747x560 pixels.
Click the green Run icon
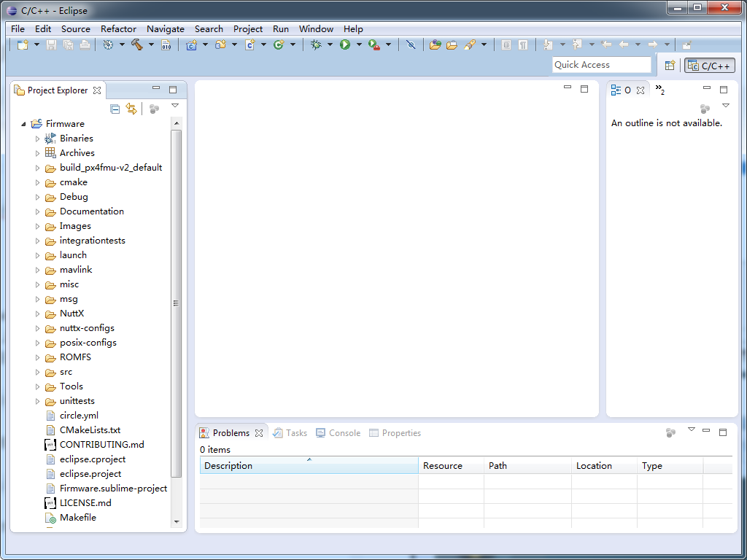(345, 44)
